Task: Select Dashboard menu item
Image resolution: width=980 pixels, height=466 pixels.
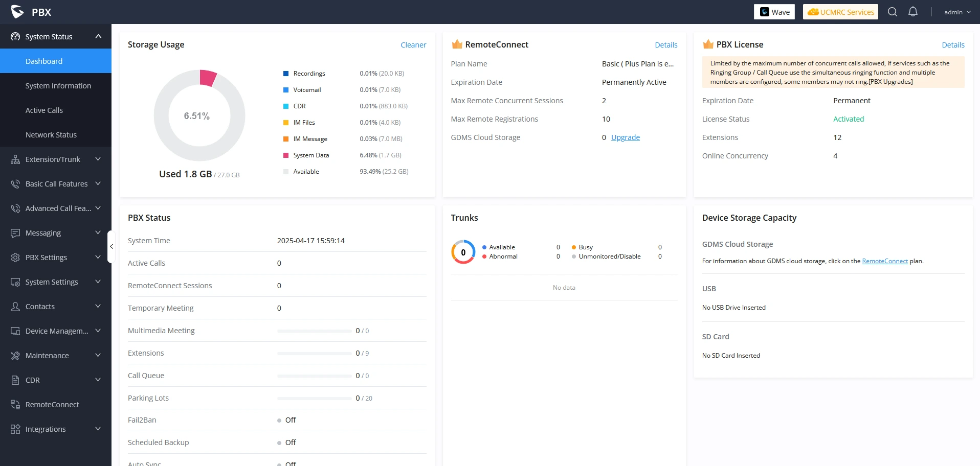Action: coord(56,61)
